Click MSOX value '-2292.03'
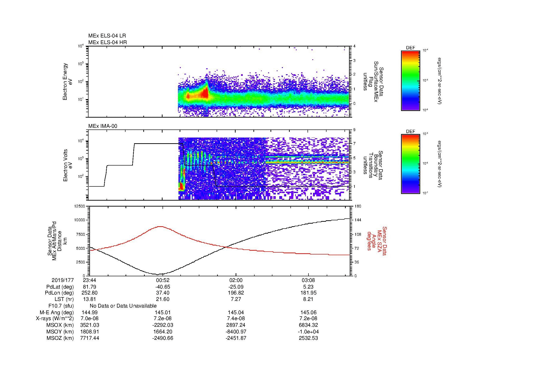 (163, 325)
